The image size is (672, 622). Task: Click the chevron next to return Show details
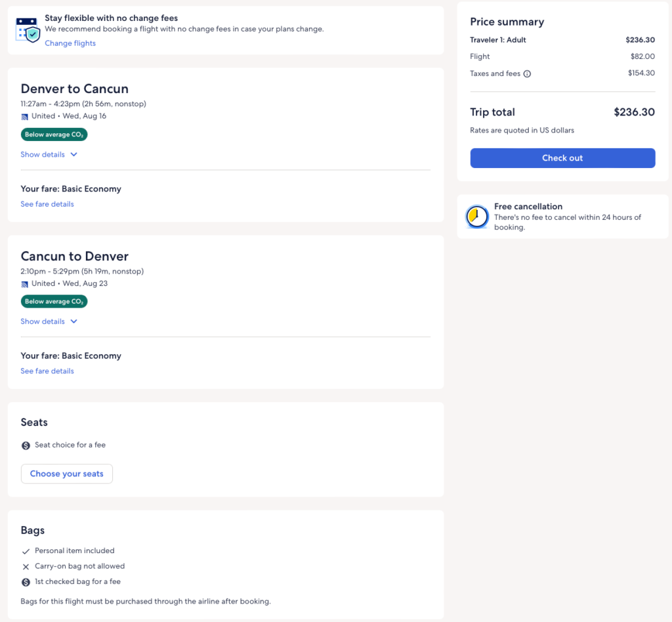pyautogui.click(x=73, y=321)
